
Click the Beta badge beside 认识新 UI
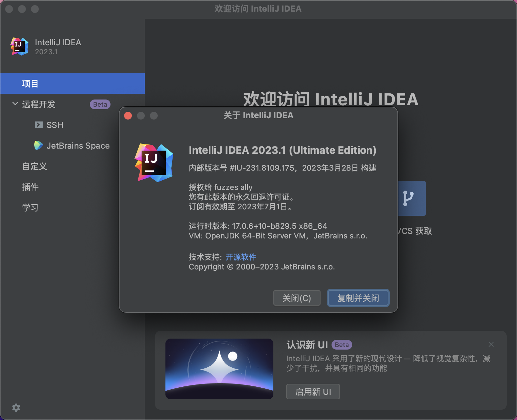pos(342,345)
